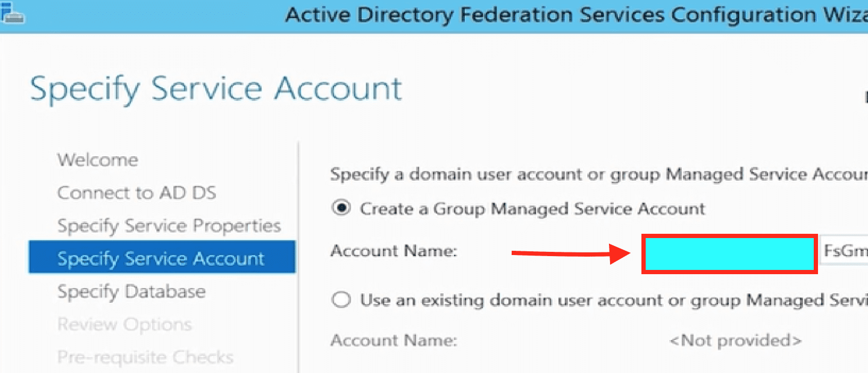Click the Create a Group Managed Service Account label
Screen dimensions: 868x373
pyautogui.click(x=532, y=208)
